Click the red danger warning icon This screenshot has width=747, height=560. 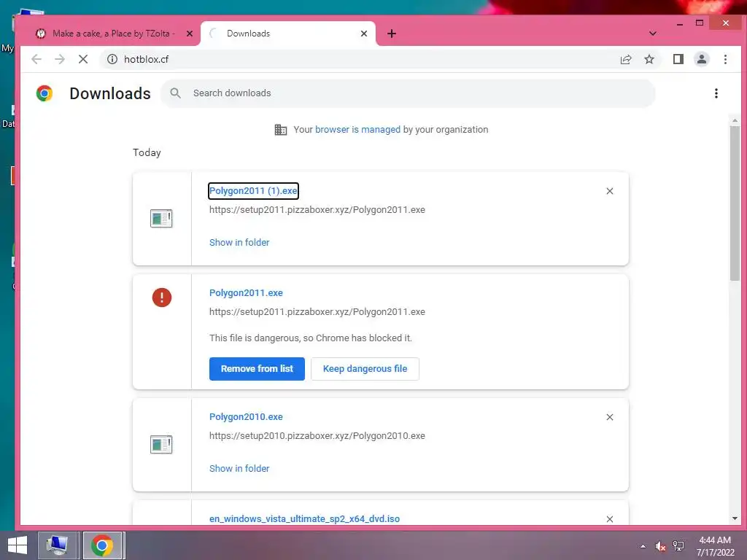pos(161,297)
